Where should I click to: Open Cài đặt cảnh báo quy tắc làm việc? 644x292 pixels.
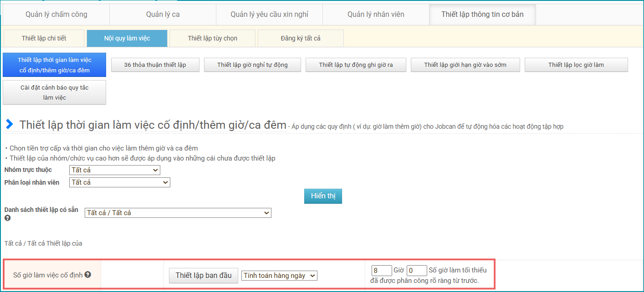(x=55, y=92)
